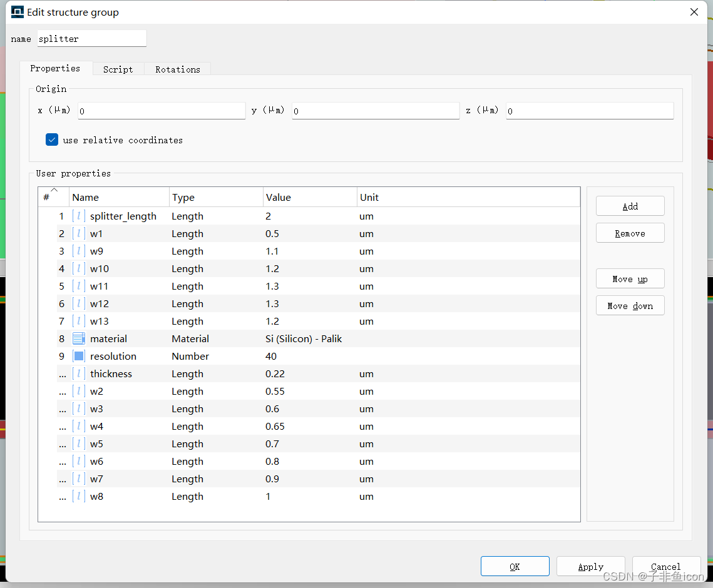
Task: Click the Move up button
Action: pos(630,279)
